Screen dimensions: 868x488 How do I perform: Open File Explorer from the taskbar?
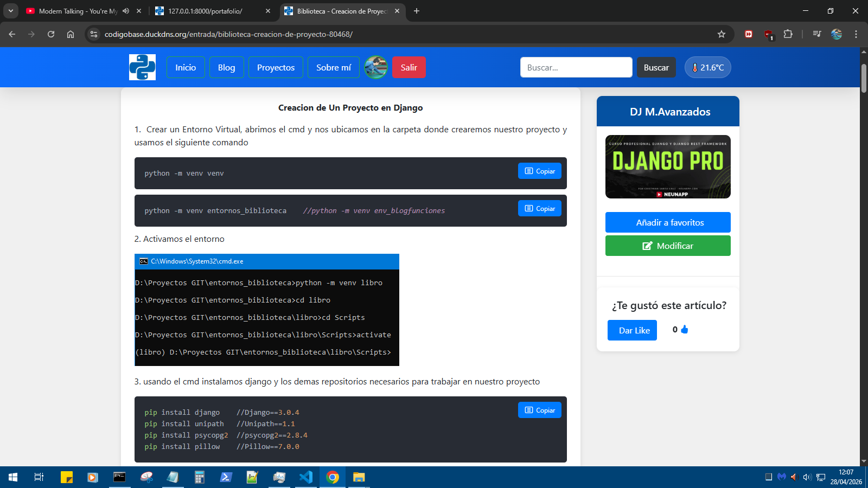click(x=359, y=477)
